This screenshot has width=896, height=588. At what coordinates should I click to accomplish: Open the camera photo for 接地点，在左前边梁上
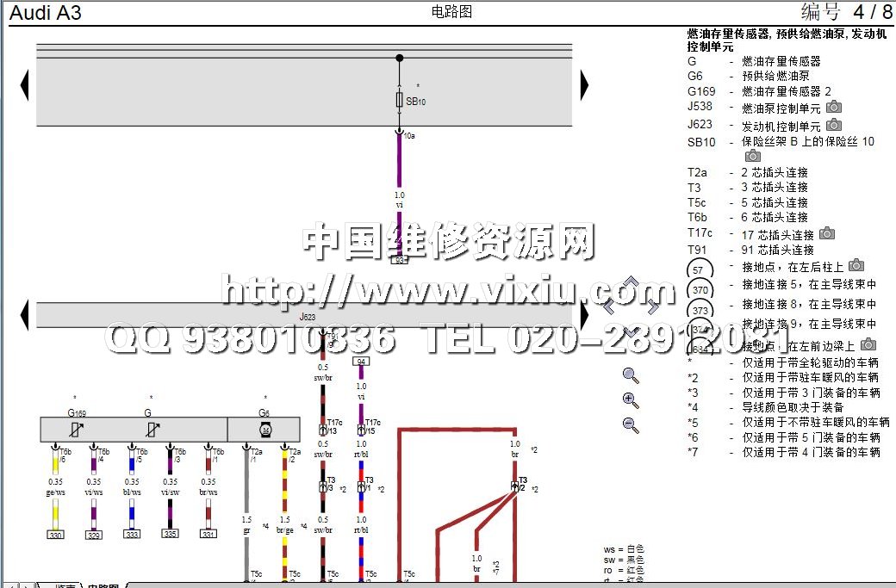(x=868, y=344)
